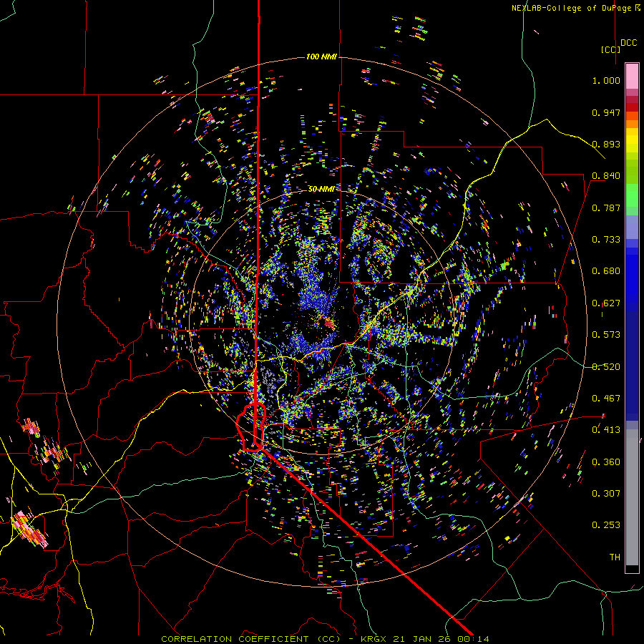Pick the gray segment of the color bar

(632, 497)
